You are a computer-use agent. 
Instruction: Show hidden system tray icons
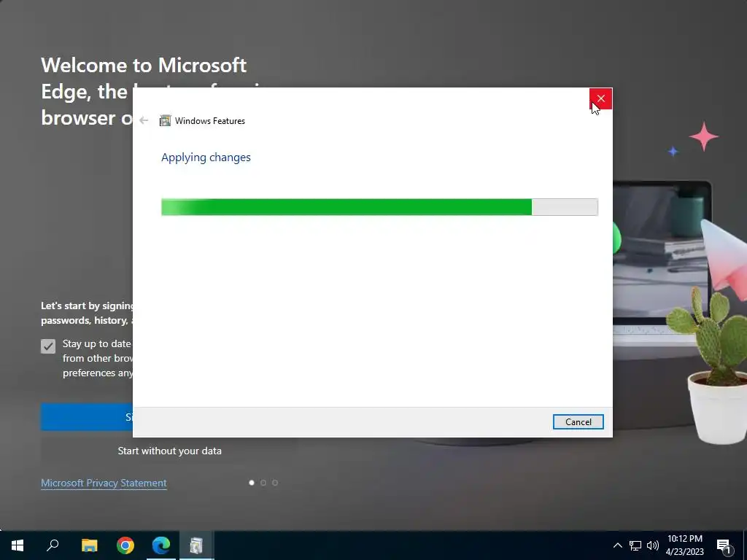coord(617,545)
